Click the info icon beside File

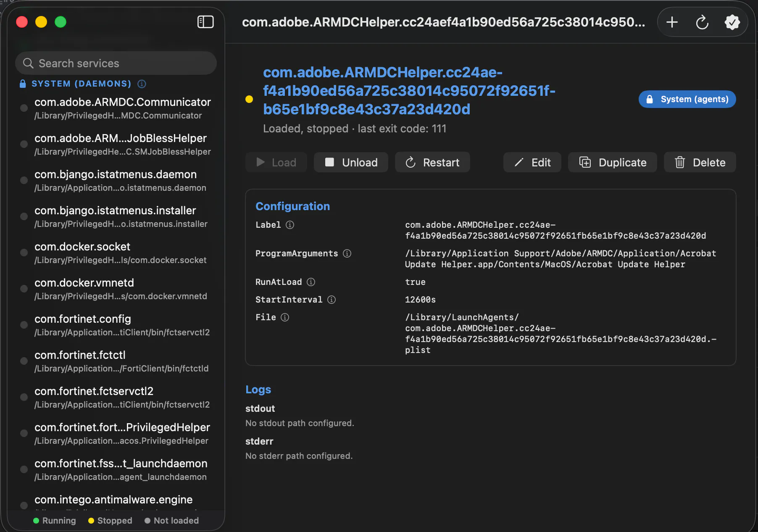(285, 317)
